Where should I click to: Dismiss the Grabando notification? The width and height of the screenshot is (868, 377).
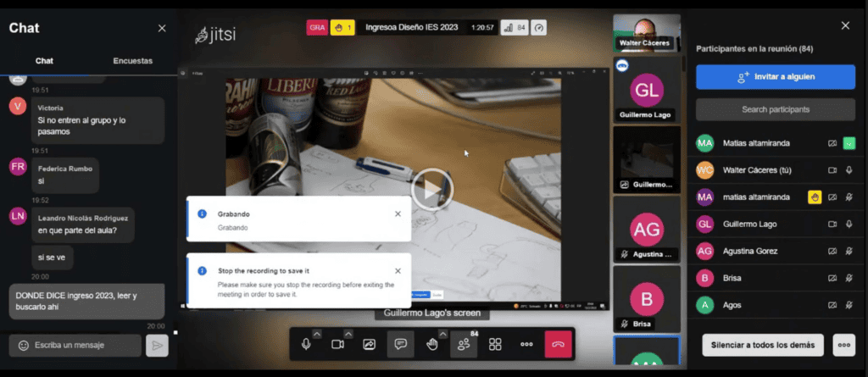point(398,213)
